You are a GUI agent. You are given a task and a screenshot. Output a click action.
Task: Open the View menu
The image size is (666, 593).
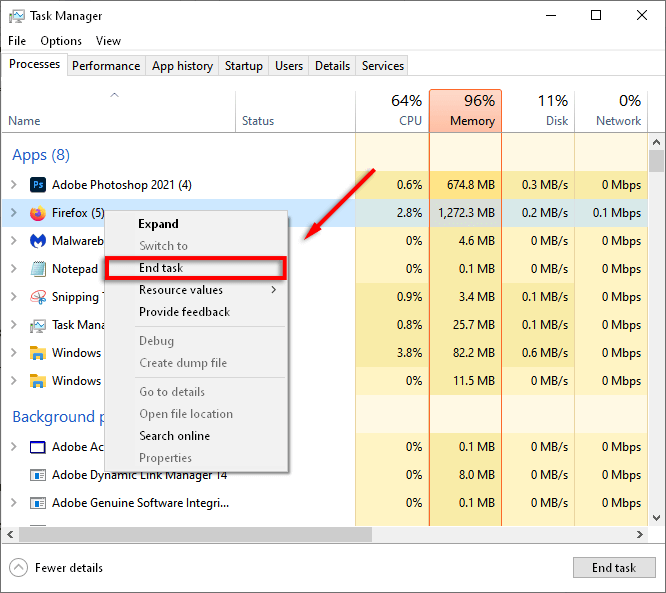108,41
